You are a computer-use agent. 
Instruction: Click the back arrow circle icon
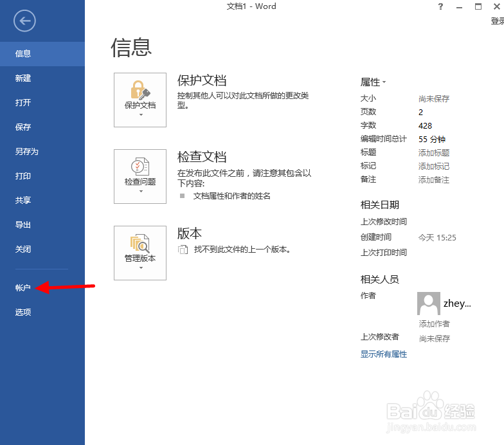(x=24, y=21)
